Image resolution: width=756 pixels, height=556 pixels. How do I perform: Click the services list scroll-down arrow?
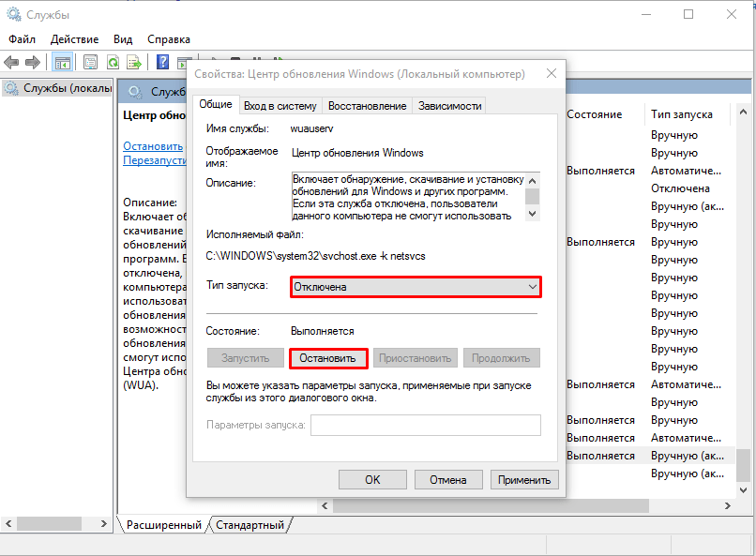pos(743,490)
